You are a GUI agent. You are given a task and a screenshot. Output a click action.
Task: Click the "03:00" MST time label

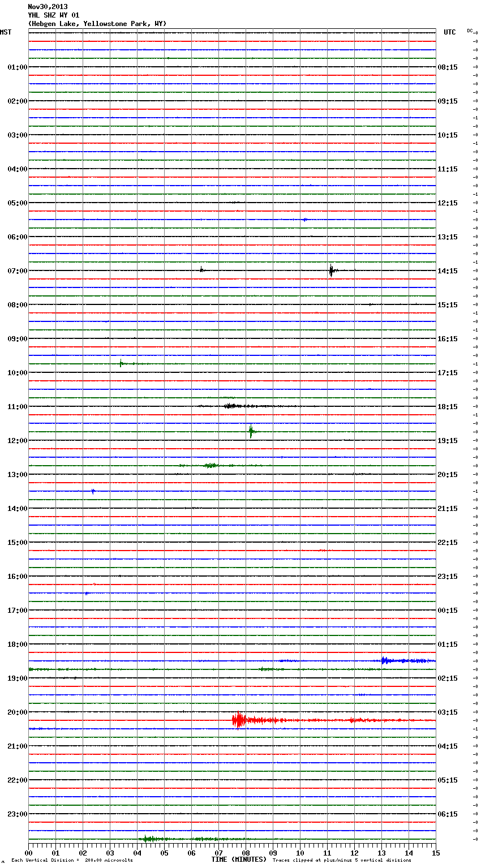coord(18,135)
